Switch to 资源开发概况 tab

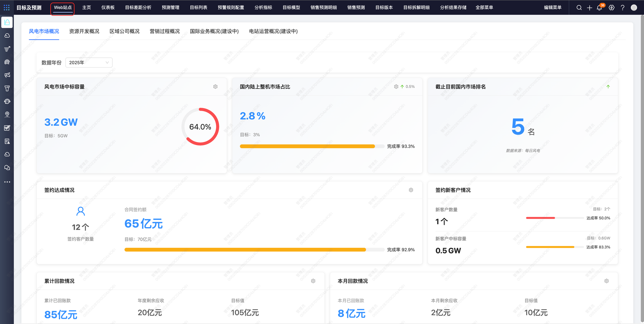(84, 31)
